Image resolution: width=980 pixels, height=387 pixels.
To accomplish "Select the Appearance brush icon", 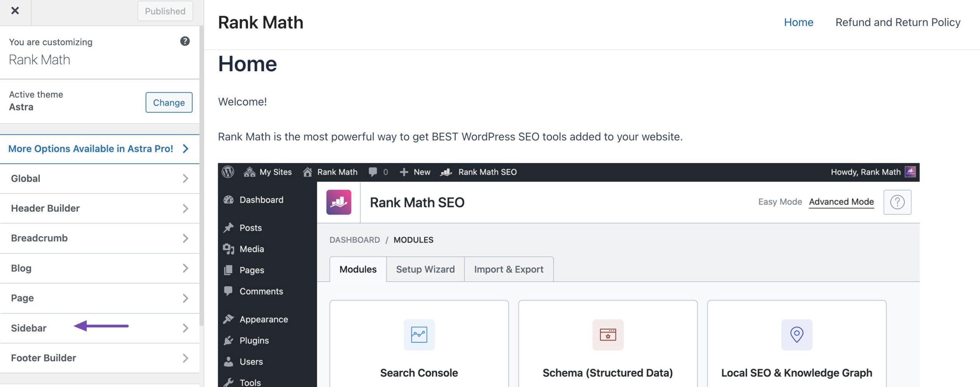I will pos(229,319).
